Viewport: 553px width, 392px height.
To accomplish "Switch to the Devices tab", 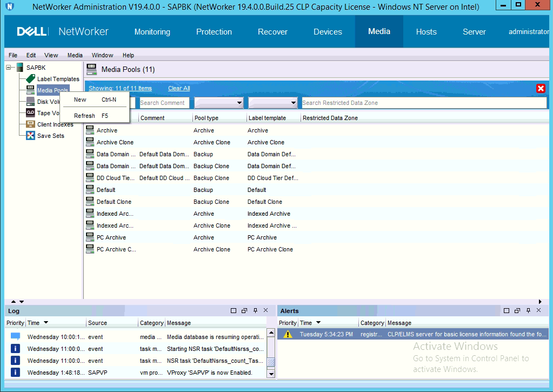I will [x=328, y=32].
